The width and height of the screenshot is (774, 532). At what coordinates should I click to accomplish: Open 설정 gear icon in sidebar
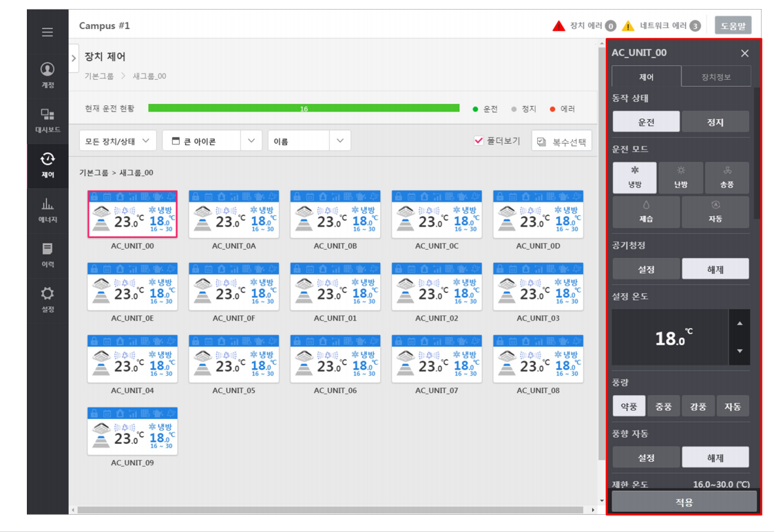(x=47, y=299)
